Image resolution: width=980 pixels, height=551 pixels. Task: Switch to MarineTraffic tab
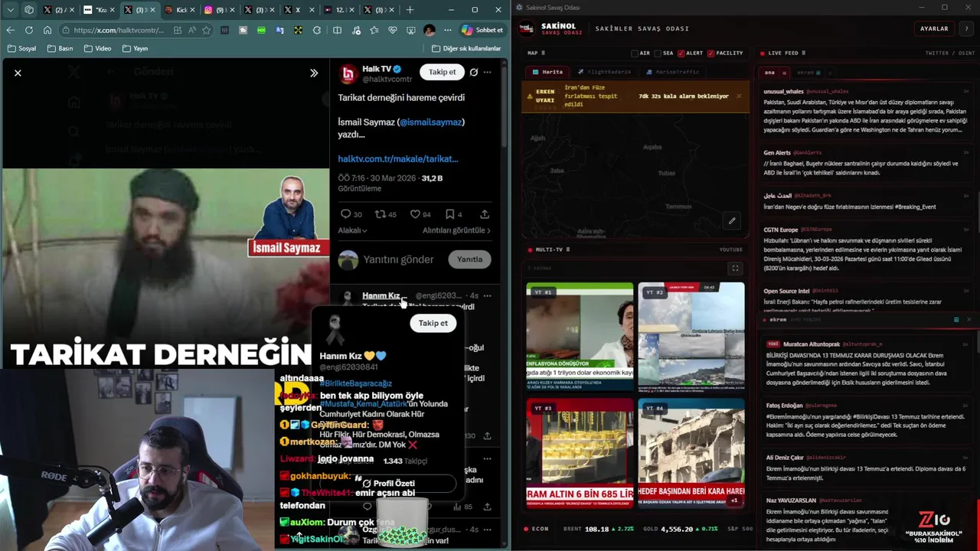click(673, 72)
